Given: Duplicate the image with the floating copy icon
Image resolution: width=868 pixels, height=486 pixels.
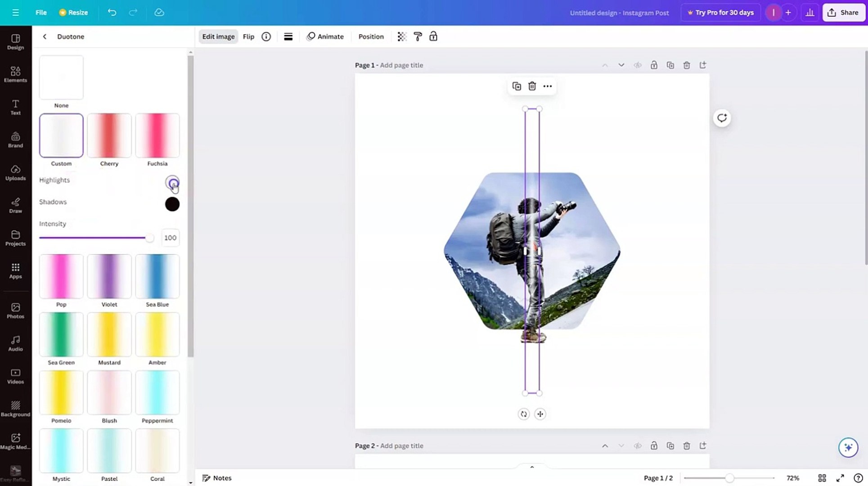Looking at the screenshot, I should [x=516, y=86].
